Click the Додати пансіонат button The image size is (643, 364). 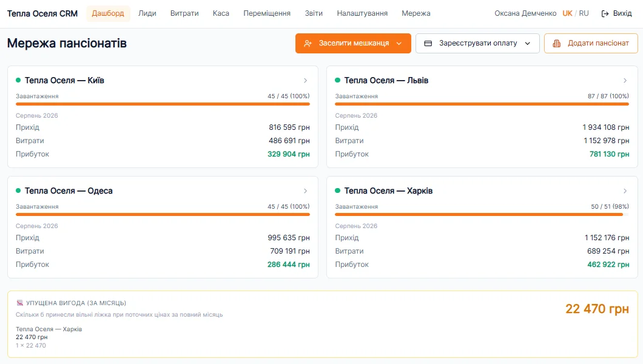591,44
